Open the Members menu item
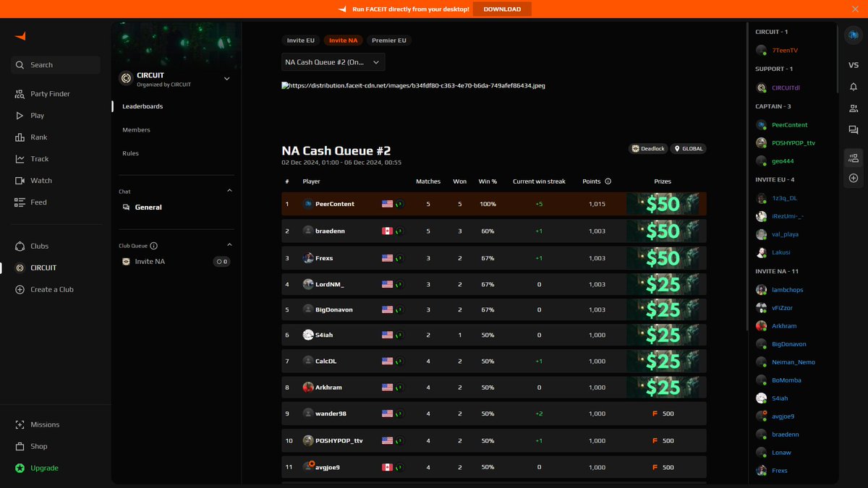Viewport: 868px width, 488px height. coord(136,130)
